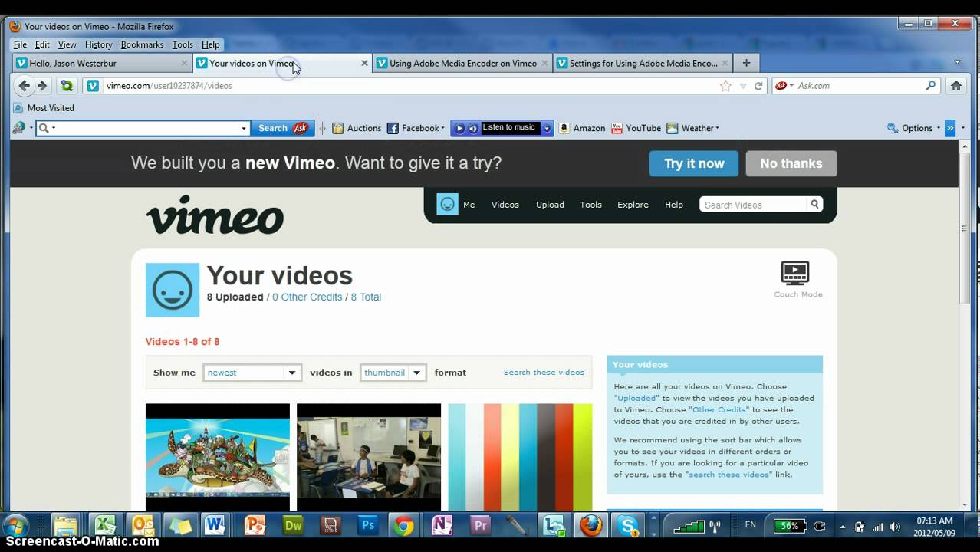This screenshot has width=980, height=552.
Task: Click the page vertical scrollbar
Action: (x=965, y=228)
